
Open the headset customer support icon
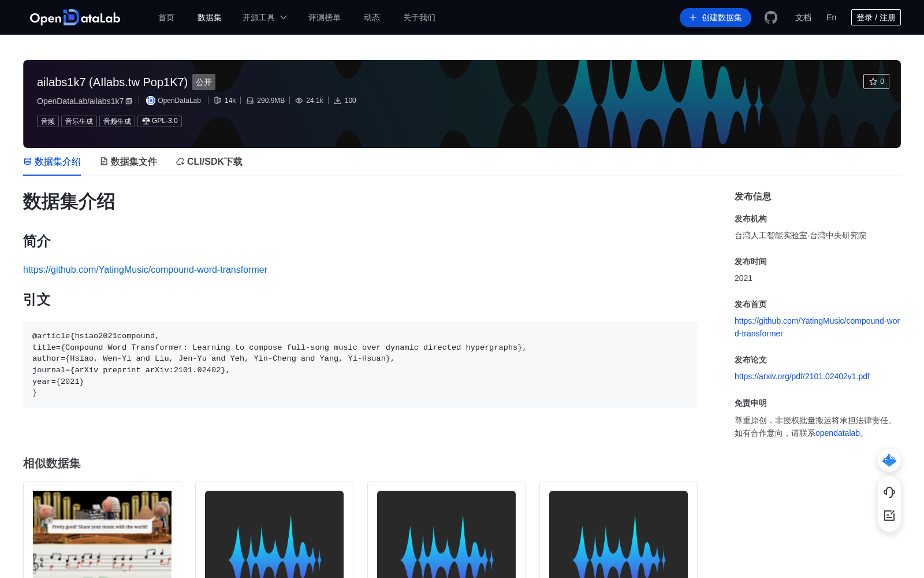[x=889, y=492]
